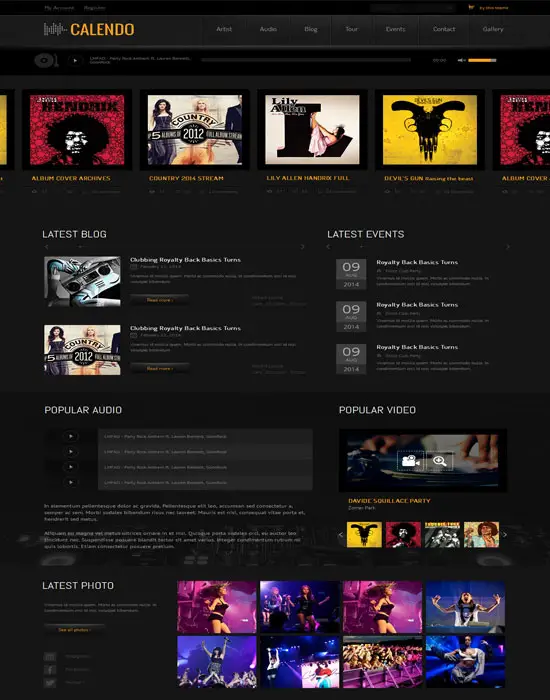550x700 pixels.
Task: Go to previous Latest Events arrow
Action: [329, 246]
